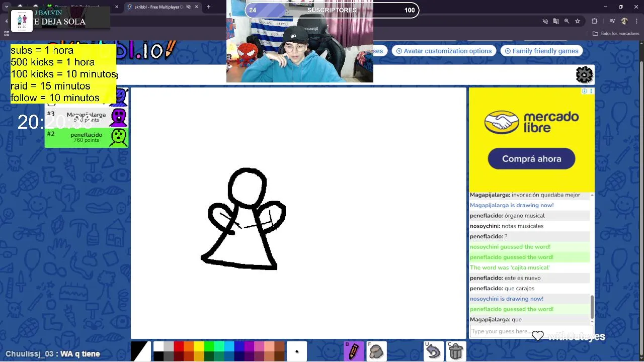The height and width of the screenshot is (362, 644).
Task: Pick the cyan sky-blue color swatch
Action: [x=229, y=346]
